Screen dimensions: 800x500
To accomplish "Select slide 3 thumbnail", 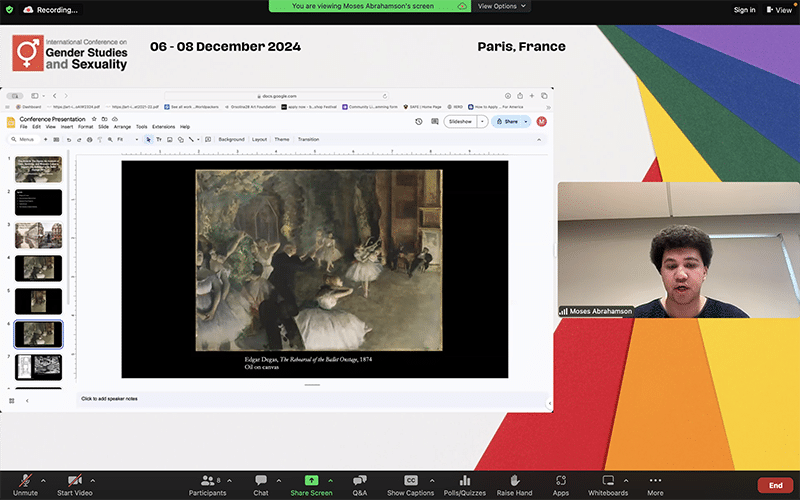I will coord(38,235).
